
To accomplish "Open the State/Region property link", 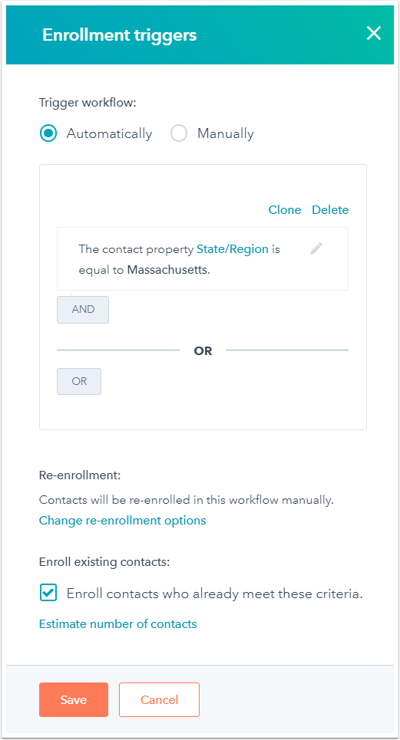I will (x=233, y=249).
